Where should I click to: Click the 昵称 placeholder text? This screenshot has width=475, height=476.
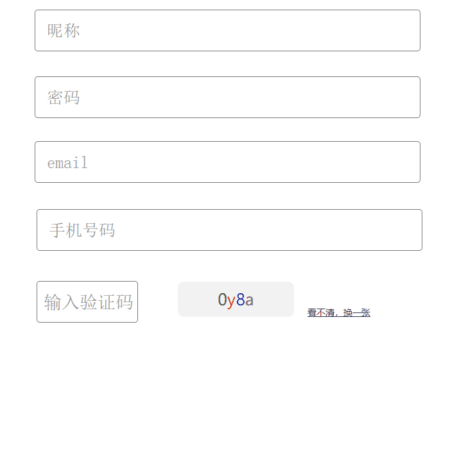pyautogui.click(x=64, y=31)
